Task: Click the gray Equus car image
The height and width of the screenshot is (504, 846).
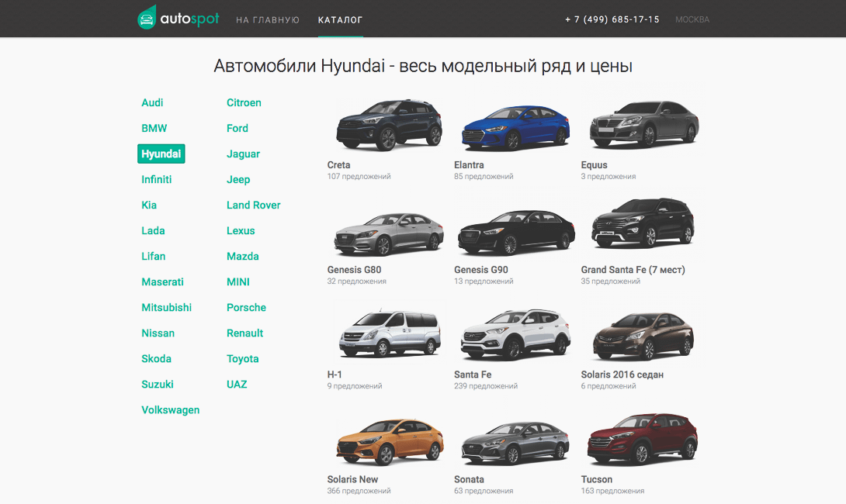Action: coord(643,124)
